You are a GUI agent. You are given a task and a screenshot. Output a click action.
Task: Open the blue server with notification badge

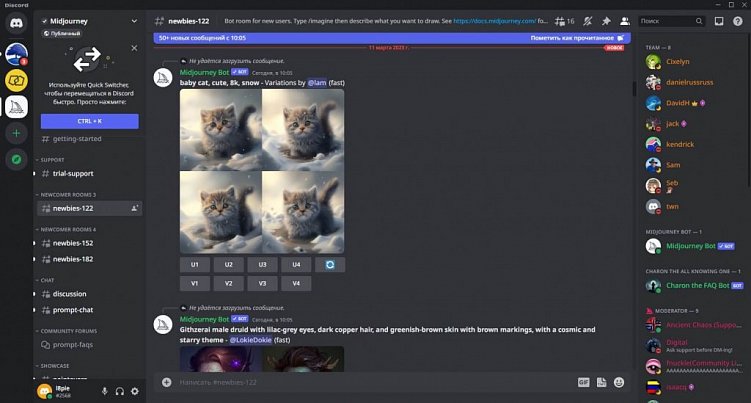click(16, 54)
